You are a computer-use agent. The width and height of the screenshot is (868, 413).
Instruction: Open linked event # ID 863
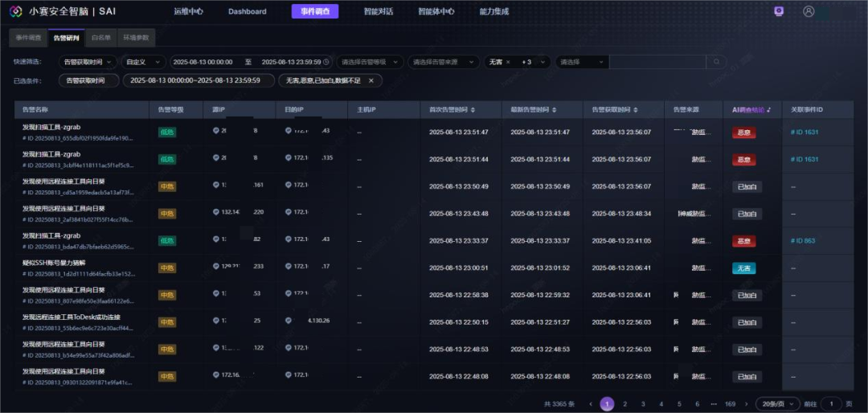803,241
